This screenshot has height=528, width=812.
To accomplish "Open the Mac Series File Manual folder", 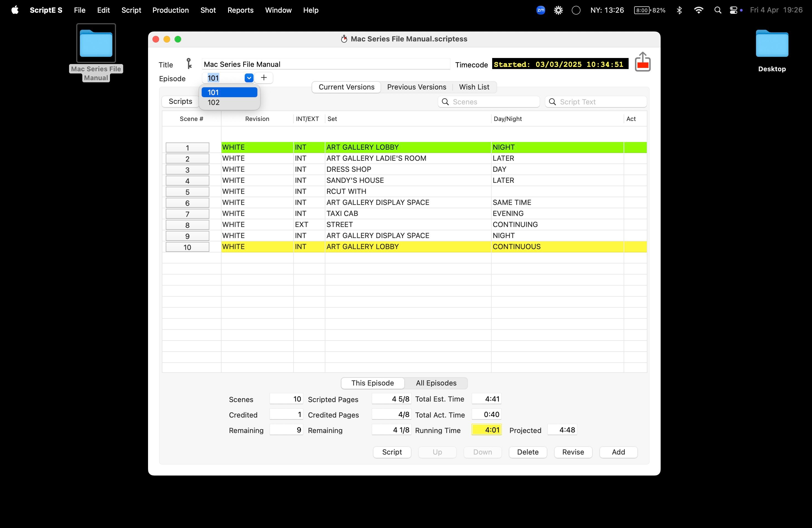I will click(x=96, y=44).
